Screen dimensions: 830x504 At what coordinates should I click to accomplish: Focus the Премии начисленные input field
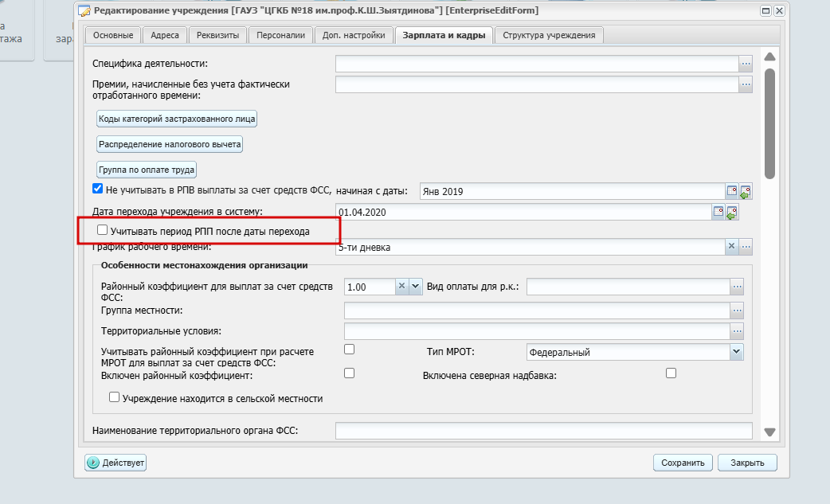538,84
